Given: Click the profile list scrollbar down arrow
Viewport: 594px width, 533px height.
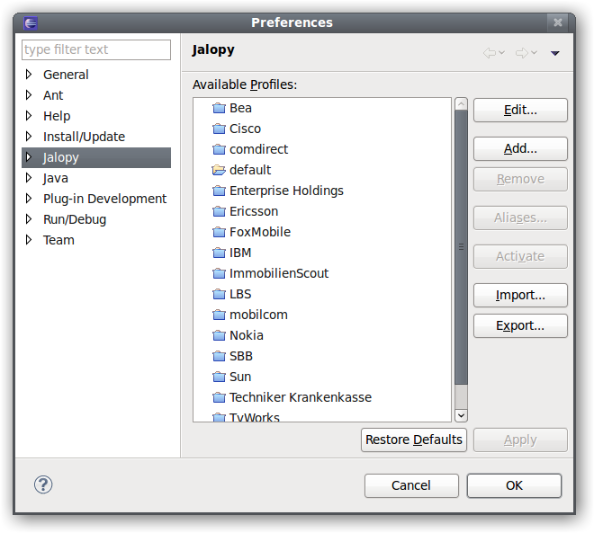Looking at the screenshot, I should tap(461, 416).
